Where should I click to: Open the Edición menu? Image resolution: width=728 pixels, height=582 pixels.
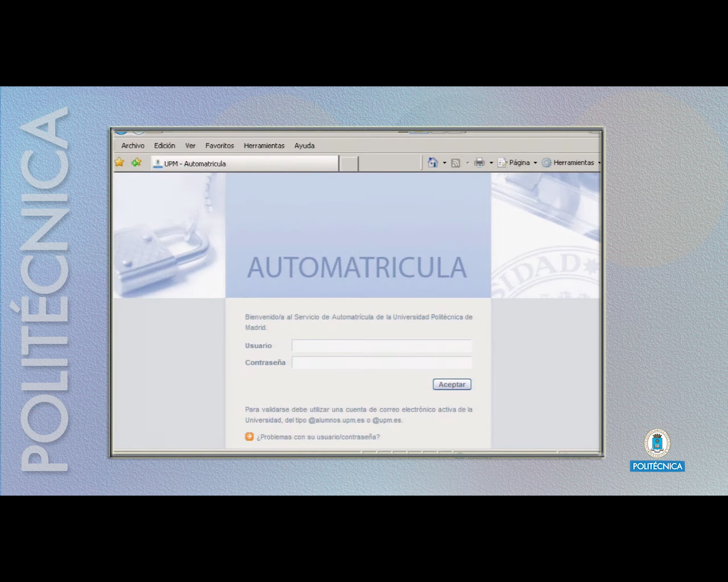point(164,145)
